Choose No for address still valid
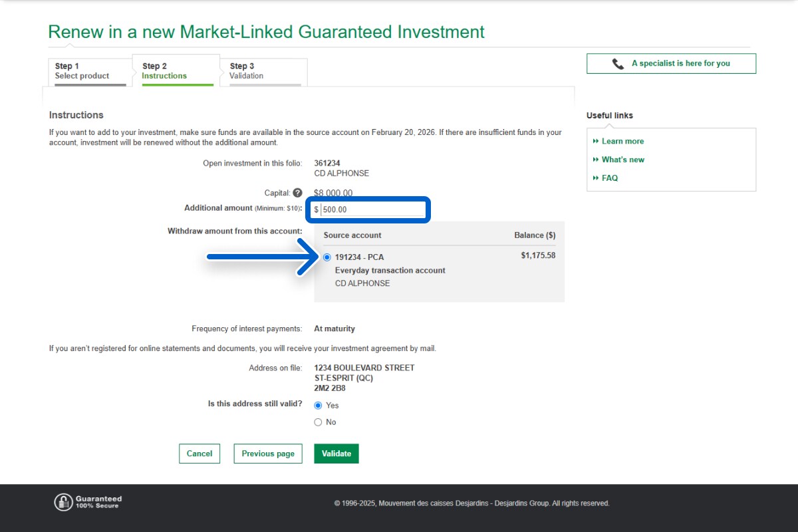The height and width of the screenshot is (532, 798). click(318, 422)
